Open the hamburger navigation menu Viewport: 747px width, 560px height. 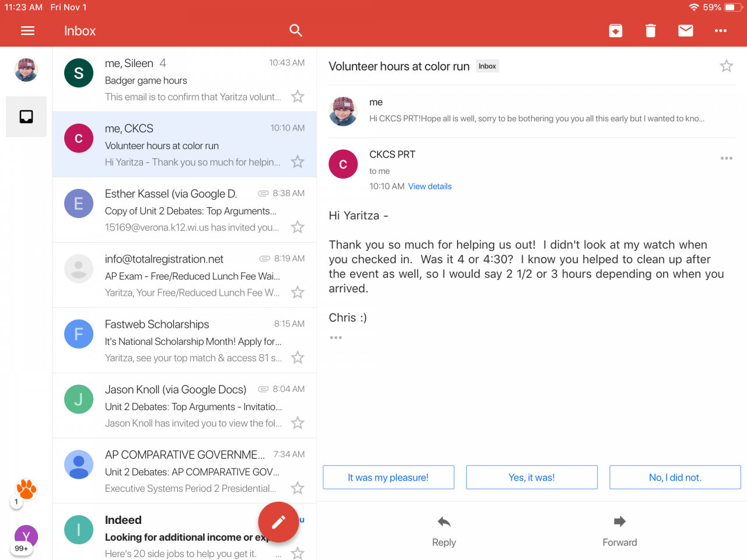(27, 31)
